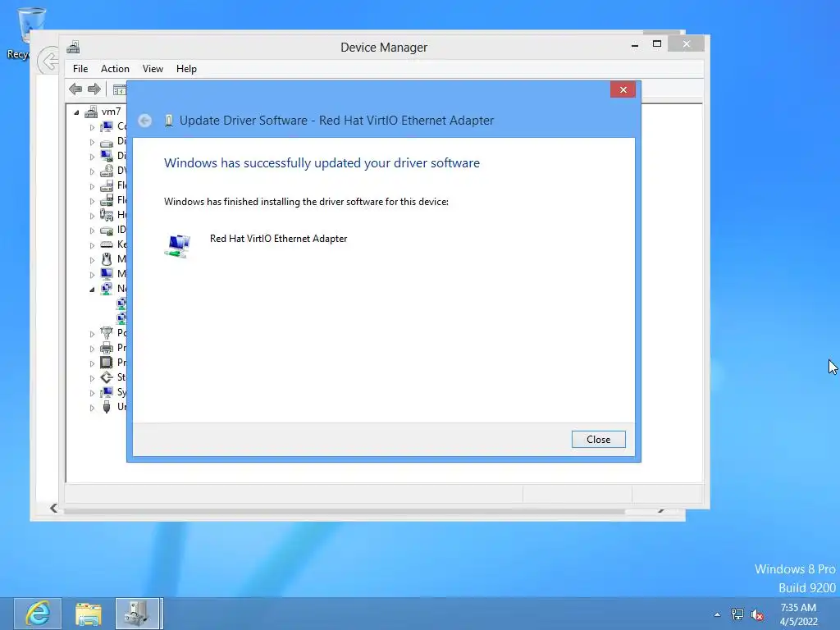This screenshot has height=630, width=840.
Task: Select the Monitors category icon
Action: [x=107, y=274]
